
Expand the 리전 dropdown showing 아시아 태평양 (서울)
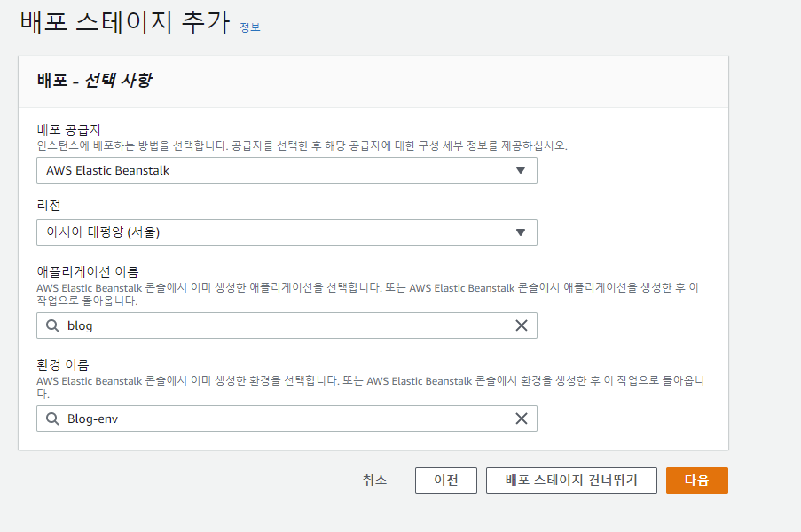coord(287,232)
